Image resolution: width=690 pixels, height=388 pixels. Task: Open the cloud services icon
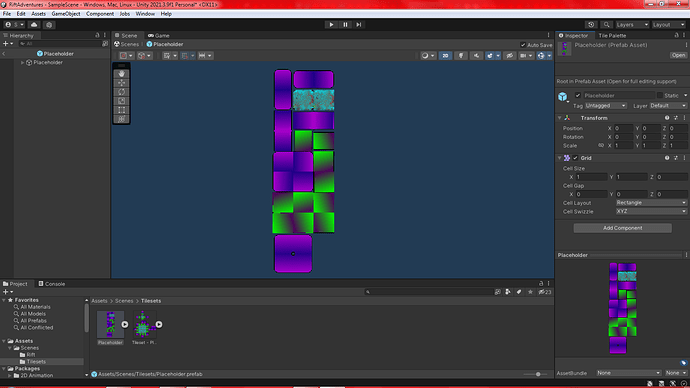[x=34, y=25]
